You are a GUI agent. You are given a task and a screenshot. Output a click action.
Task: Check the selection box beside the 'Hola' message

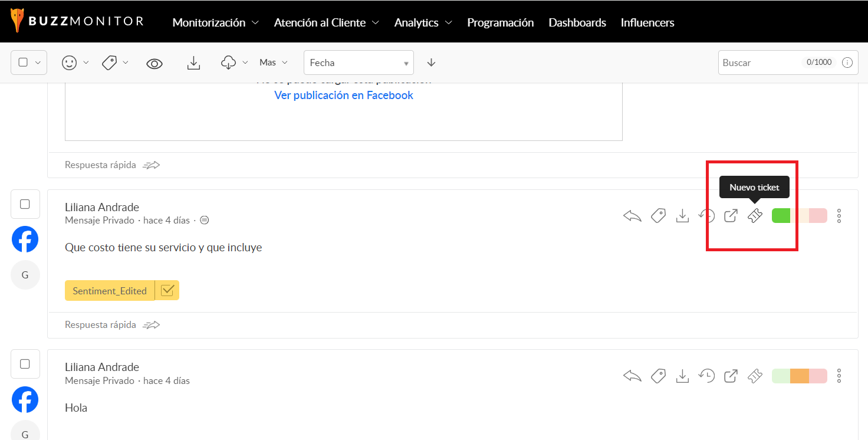click(x=25, y=364)
